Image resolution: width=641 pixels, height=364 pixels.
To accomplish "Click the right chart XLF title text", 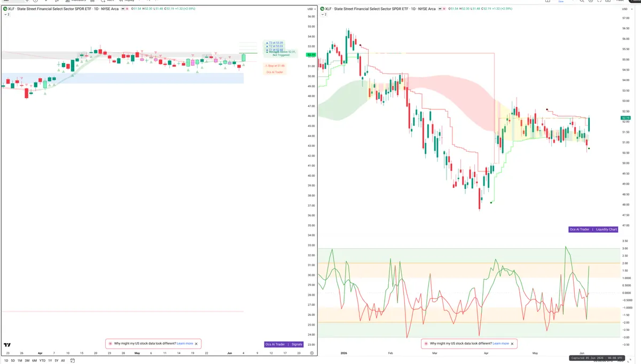I will click(380, 9).
